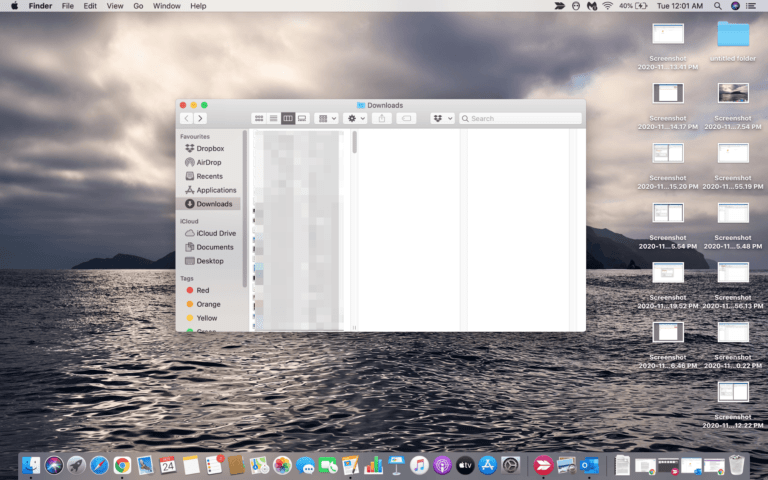Open the group-by arrangement dropdown
The image size is (768, 480).
coord(327,118)
